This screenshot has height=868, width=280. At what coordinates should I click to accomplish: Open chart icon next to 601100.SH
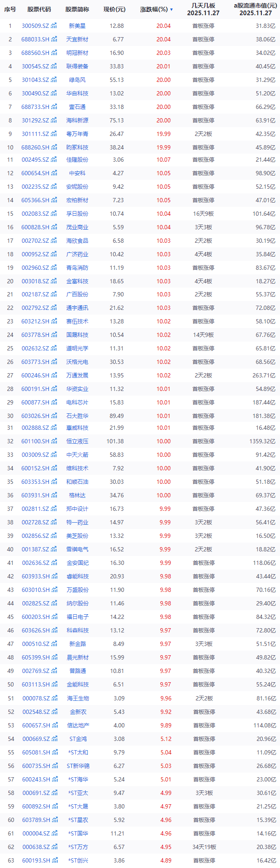[x=54, y=441]
